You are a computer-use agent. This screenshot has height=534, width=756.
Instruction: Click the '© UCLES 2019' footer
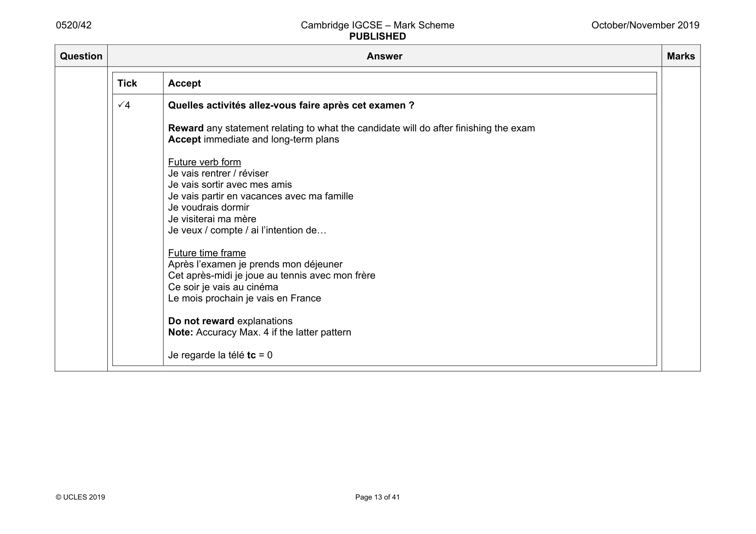click(81, 497)
